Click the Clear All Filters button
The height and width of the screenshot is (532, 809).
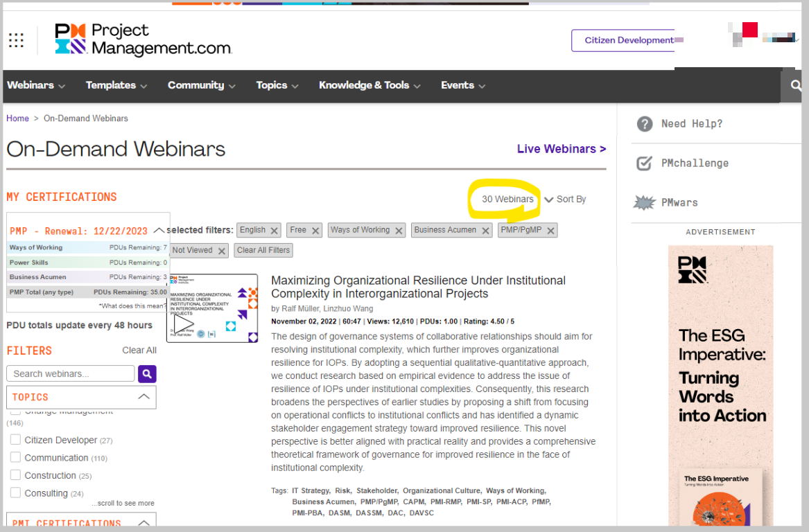point(263,251)
